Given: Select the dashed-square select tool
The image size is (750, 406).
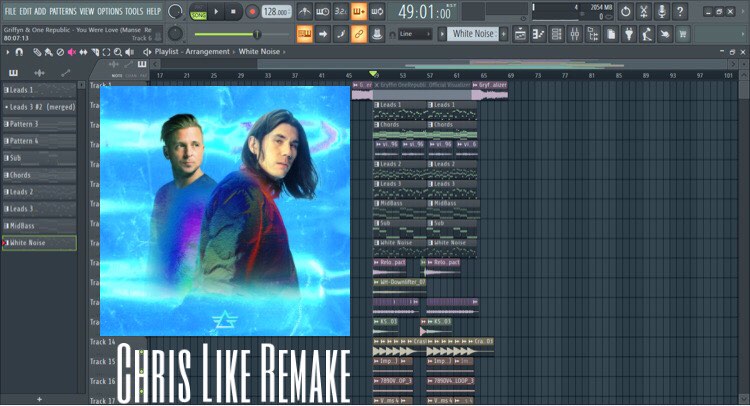Looking at the screenshot, I should coord(106,52).
